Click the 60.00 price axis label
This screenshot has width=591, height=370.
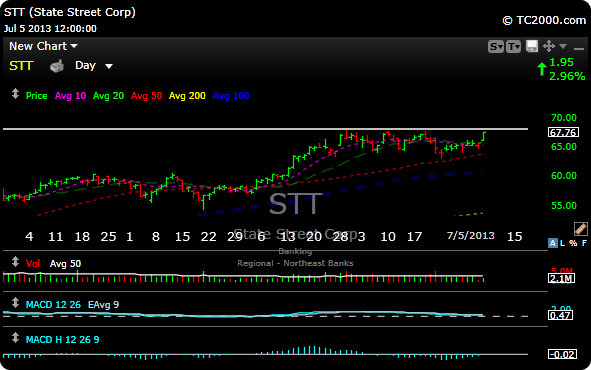[564, 176]
